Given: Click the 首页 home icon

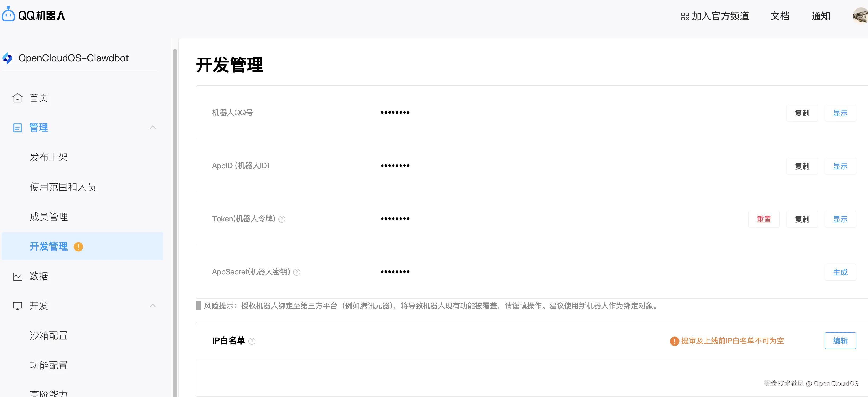Looking at the screenshot, I should pos(17,98).
